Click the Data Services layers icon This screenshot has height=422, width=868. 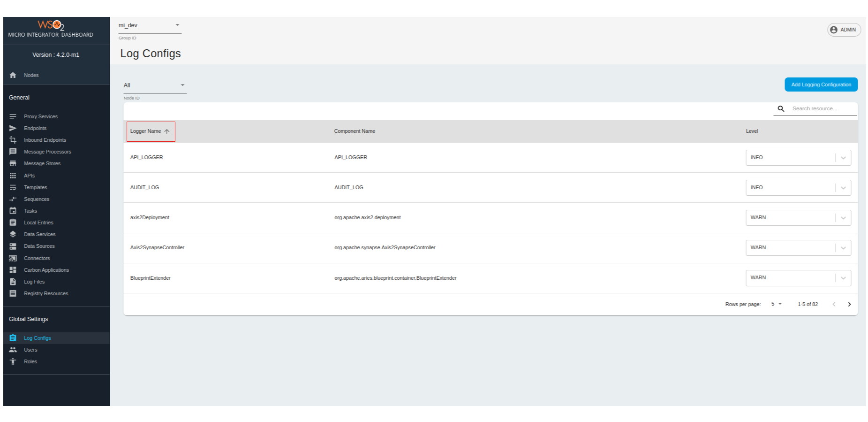point(13,234)
